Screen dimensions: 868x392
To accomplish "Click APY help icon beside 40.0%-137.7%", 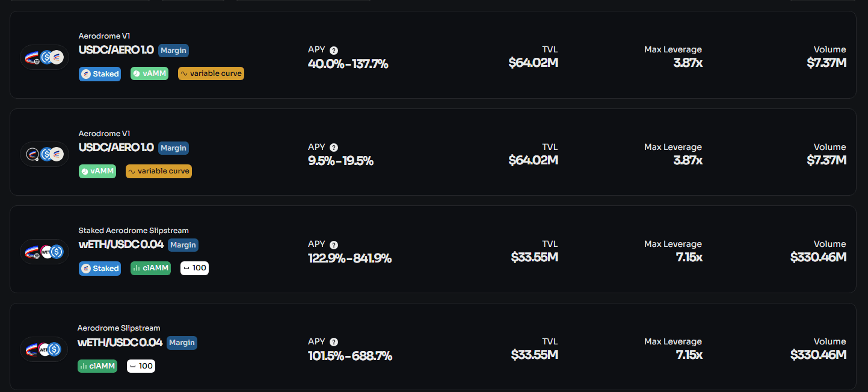I will click(x=334, y=51).
